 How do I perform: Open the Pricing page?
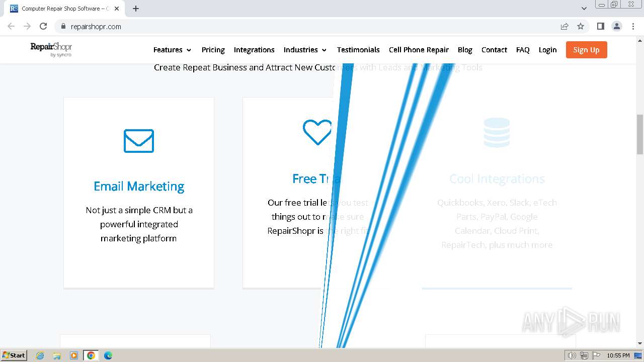213,50
